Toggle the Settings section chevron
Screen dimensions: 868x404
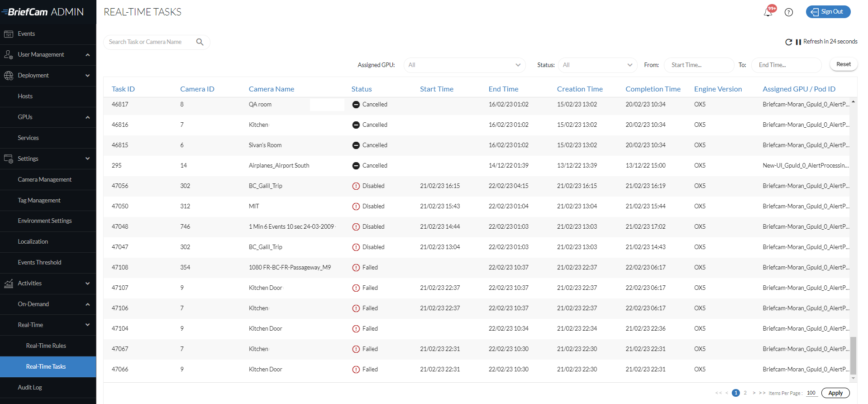coord(88,159)
